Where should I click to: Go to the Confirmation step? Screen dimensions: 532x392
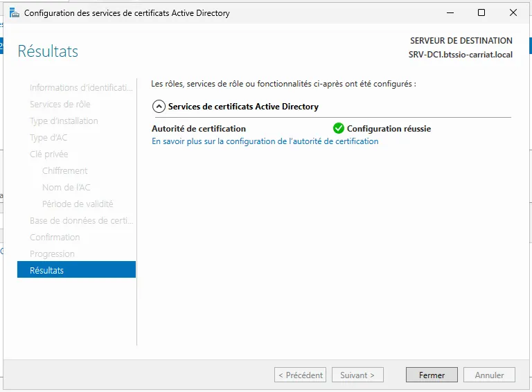(x=55, y=237)
